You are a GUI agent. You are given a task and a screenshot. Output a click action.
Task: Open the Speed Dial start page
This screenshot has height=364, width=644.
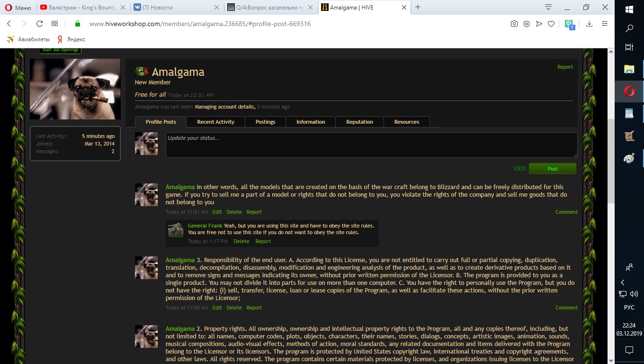pos(54,24)
